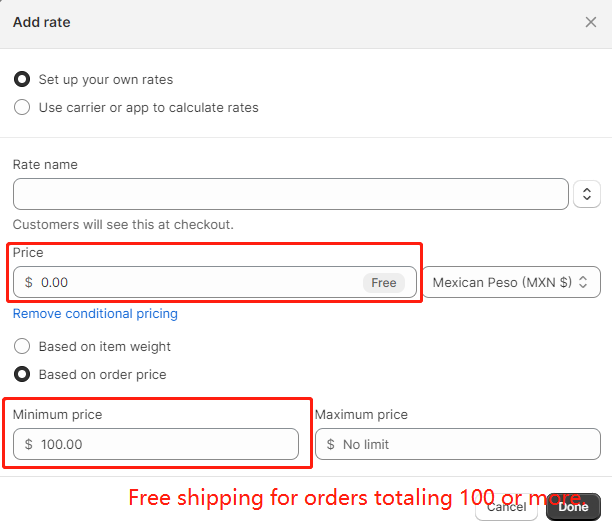The width and height of the screenshot is (612, 524).
Task: Click Remove conditional pricing link
Action: click(95, 314)
